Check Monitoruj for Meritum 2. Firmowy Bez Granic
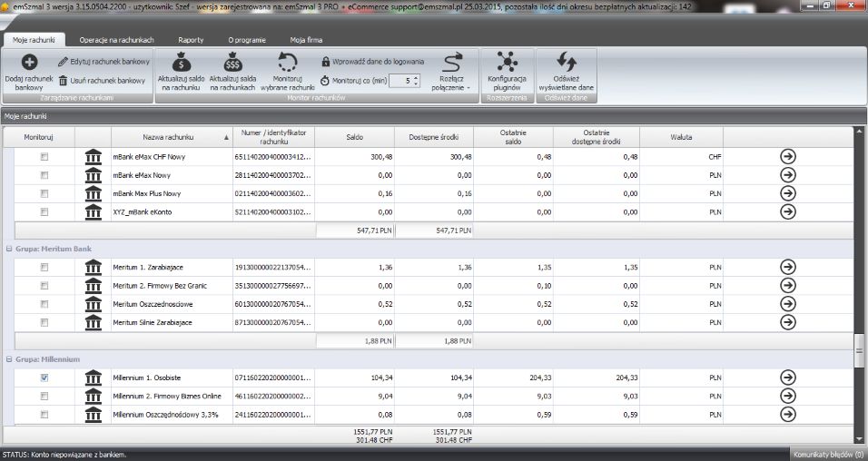This screenshot has width=868, height=461. point(44,285)
